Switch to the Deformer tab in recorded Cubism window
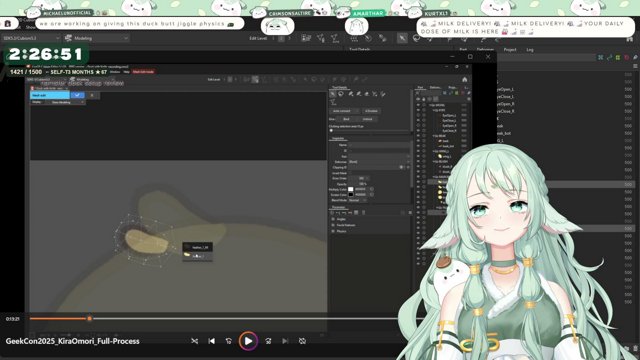Viewport: 640px width, 360px height. (435, 87)
